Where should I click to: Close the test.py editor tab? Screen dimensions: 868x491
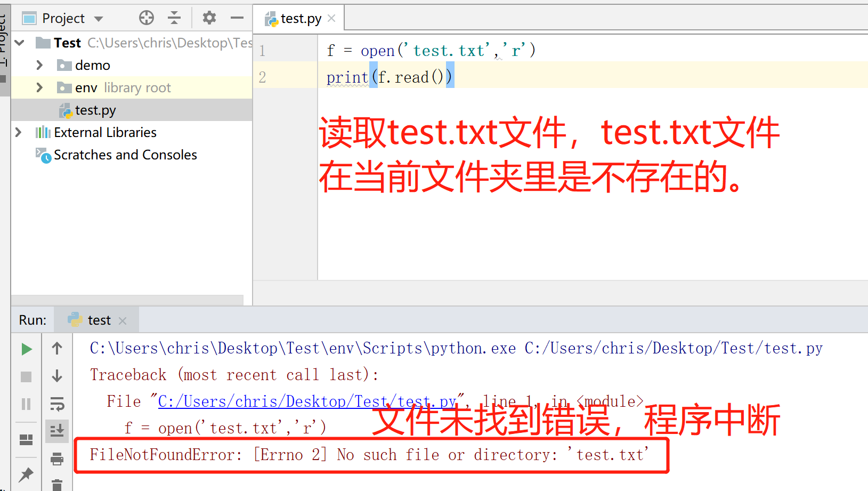(x=331, y=19)
